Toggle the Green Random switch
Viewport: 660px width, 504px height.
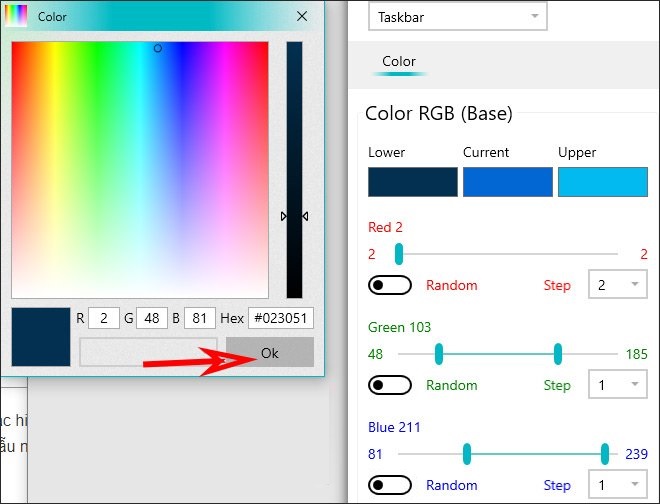390,385
